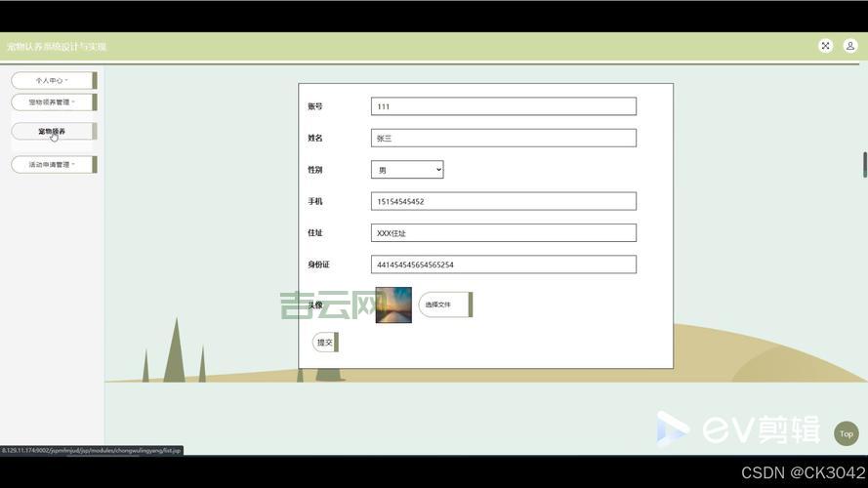Click the site title in the header

pyautogui.click(x=57, y=47)
